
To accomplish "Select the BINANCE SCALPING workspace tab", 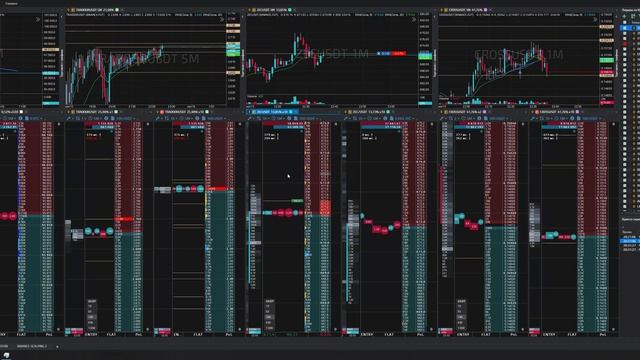I will (32, 346).
